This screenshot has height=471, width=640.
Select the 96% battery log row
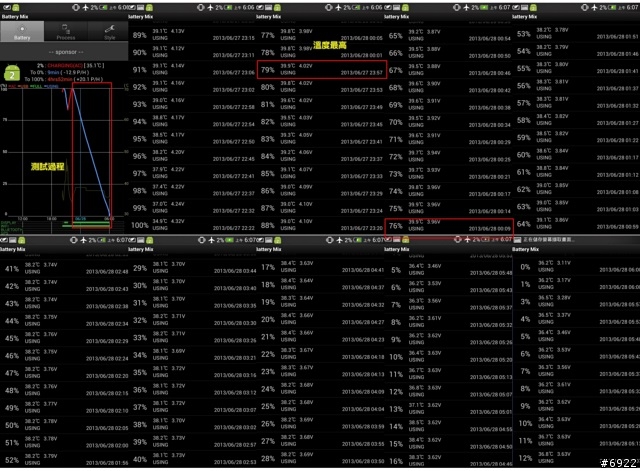coord(192,156)
